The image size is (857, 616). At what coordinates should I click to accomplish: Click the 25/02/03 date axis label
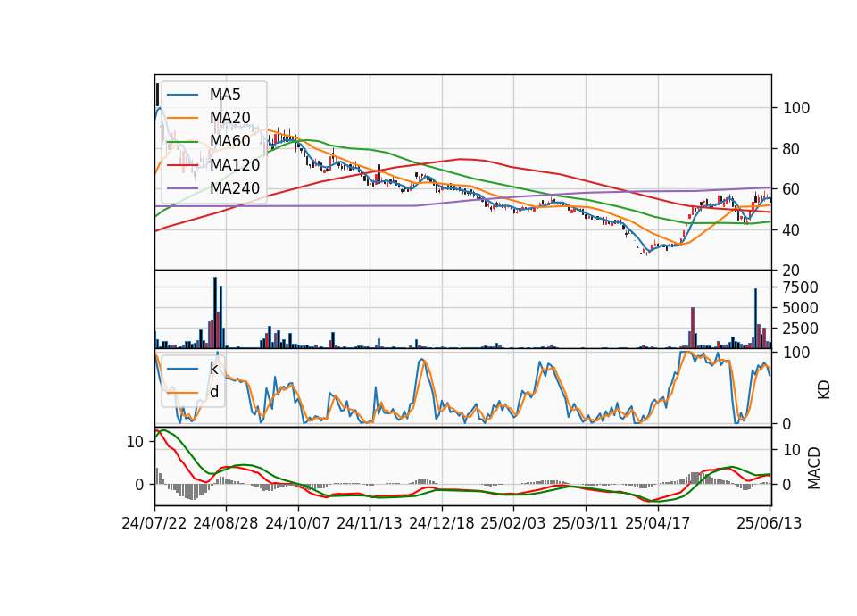513,523
